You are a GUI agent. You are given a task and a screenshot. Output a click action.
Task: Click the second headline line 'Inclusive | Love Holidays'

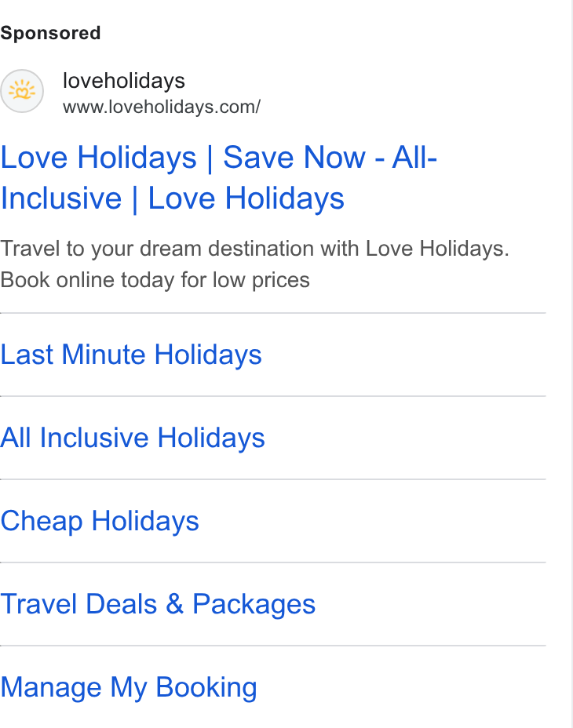pyautogui.click(x=173, y=198)
